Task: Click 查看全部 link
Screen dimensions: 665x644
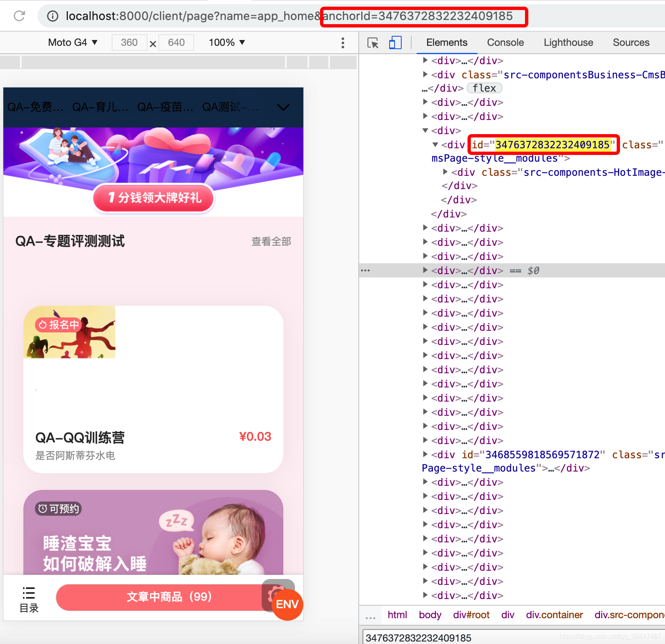Action: [x=271, y=241]
